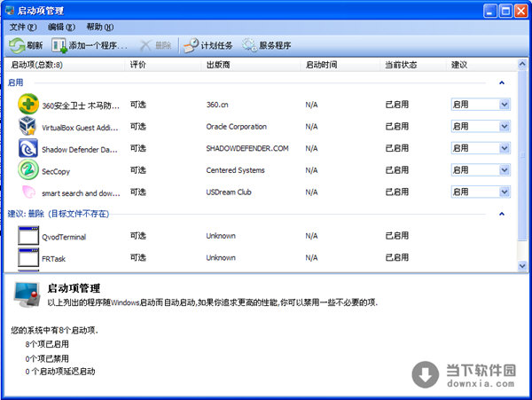Screen dimensions: 532x400
Task: Select VirtualBox Guest Addi... entry name
Action: pos(80,128)
